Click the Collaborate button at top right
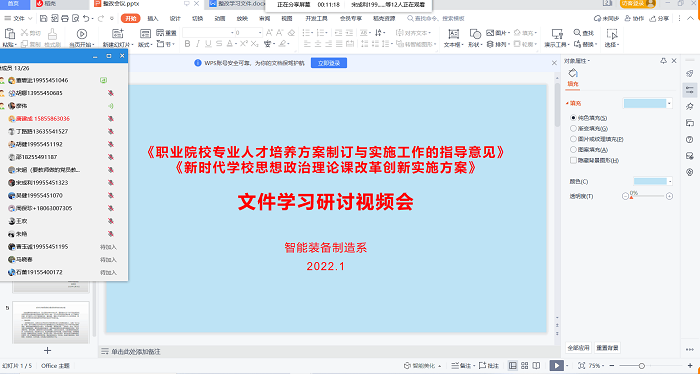The height and width of the screenshot is (374, 700). (634, 18)
